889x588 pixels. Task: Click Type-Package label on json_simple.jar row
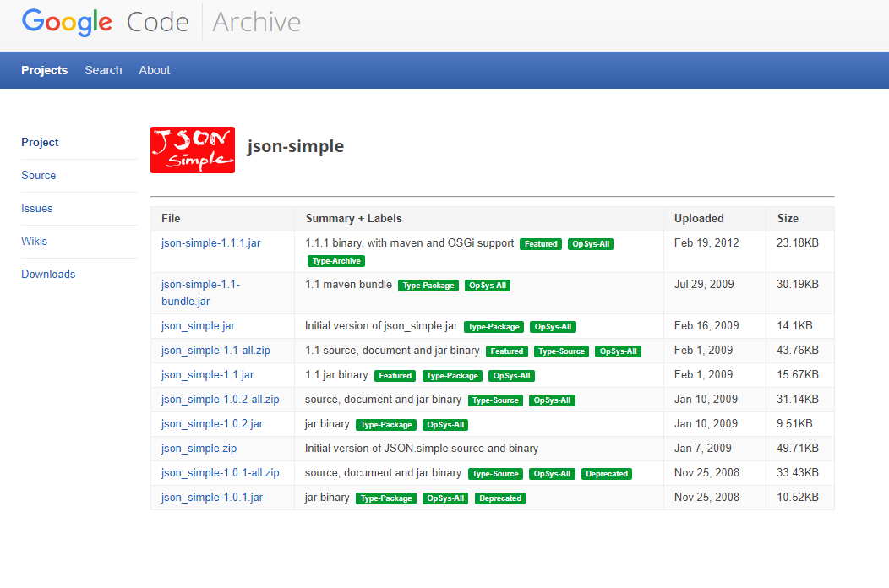coord(494,326)
